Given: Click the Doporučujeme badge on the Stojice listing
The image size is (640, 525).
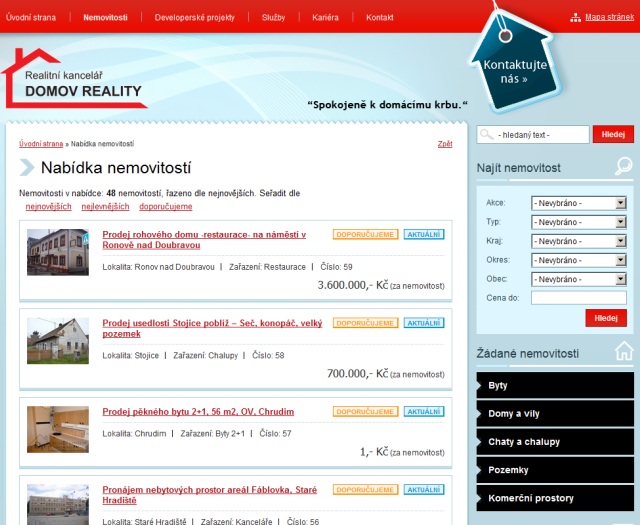Looking at the screenshot, I should 365,323.
